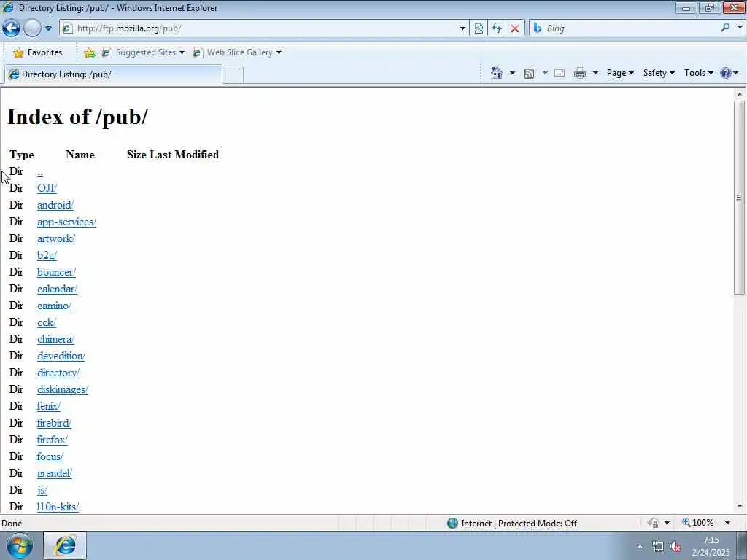This screenshot has width=747, height=560.
Task: Open a new blank tab
Action: point(233,75)
